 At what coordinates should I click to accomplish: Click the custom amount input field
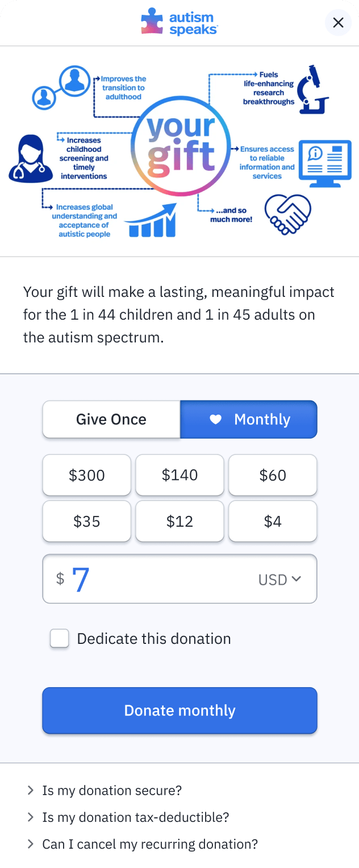tap(179, 579)
